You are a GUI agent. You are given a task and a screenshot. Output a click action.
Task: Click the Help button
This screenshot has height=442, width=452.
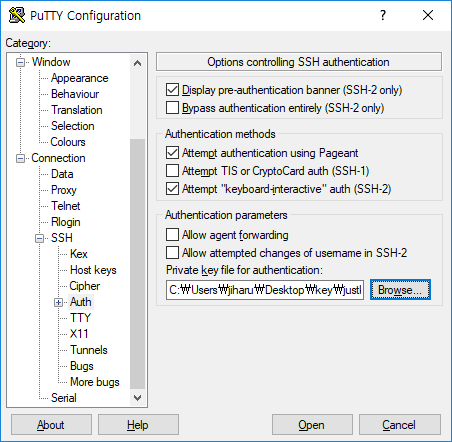point(138,425)
